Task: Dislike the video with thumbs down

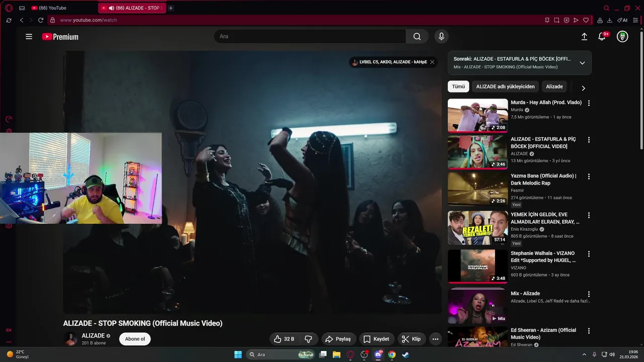Action: click(x=309, y=339)
